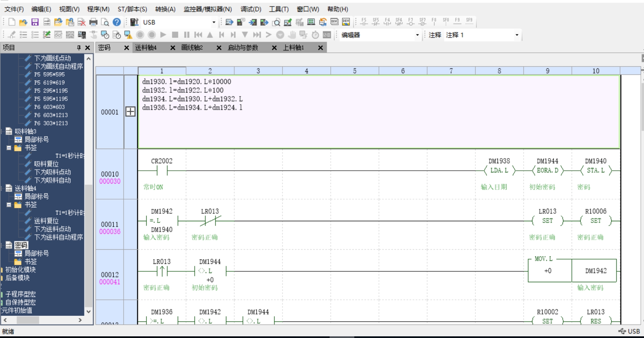
Task: Click the search magnifier over document icon
Action: tap(276, 22)
